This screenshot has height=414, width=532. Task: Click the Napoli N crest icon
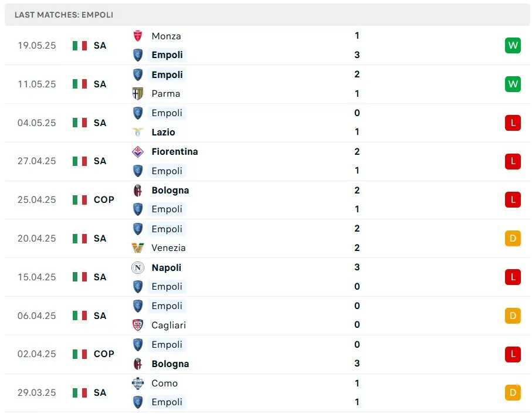click(138, 267)
